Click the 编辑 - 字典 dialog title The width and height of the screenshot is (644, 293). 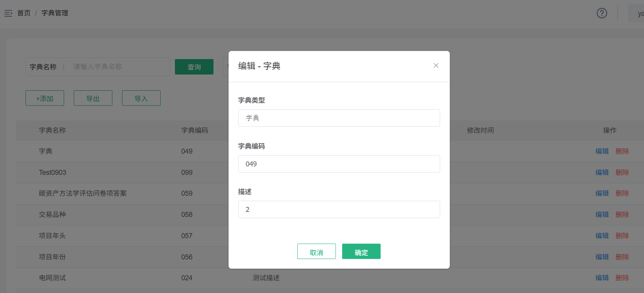point(259,66)
